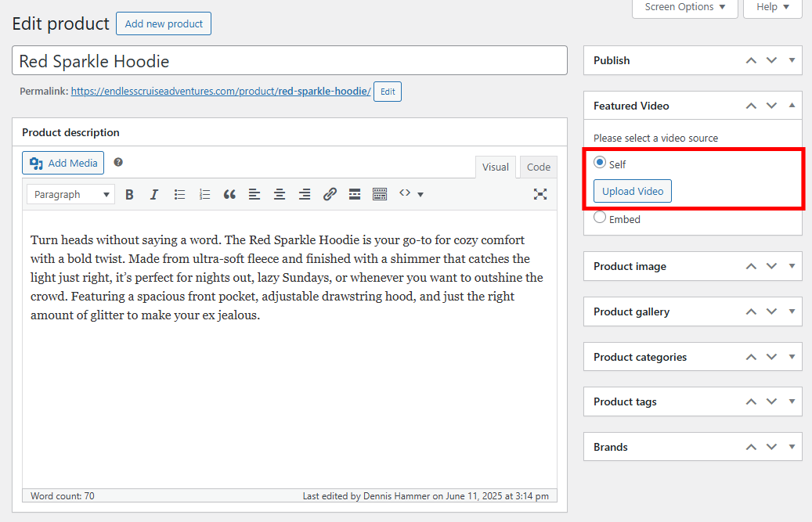812x522 pixels.
Task: Open the Insert link tool
Action: pyautogui.click(x=330, y=193)
